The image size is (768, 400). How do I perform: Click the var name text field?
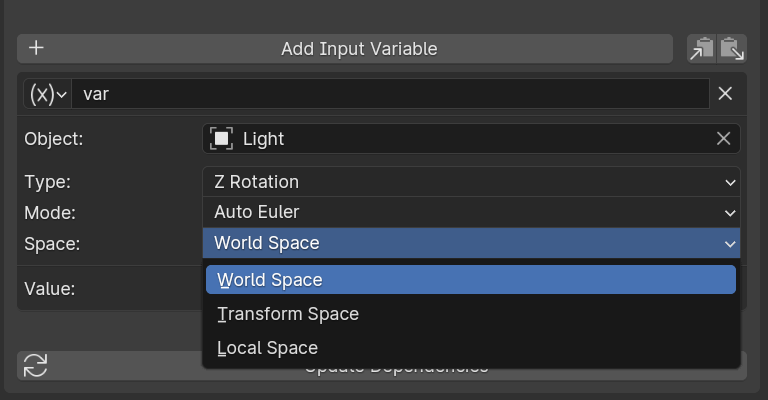click(x=390, y=94)
